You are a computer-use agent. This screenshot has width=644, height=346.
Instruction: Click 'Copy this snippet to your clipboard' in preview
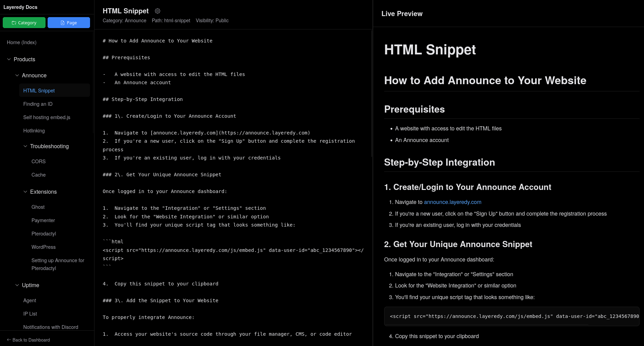[437, 336]
